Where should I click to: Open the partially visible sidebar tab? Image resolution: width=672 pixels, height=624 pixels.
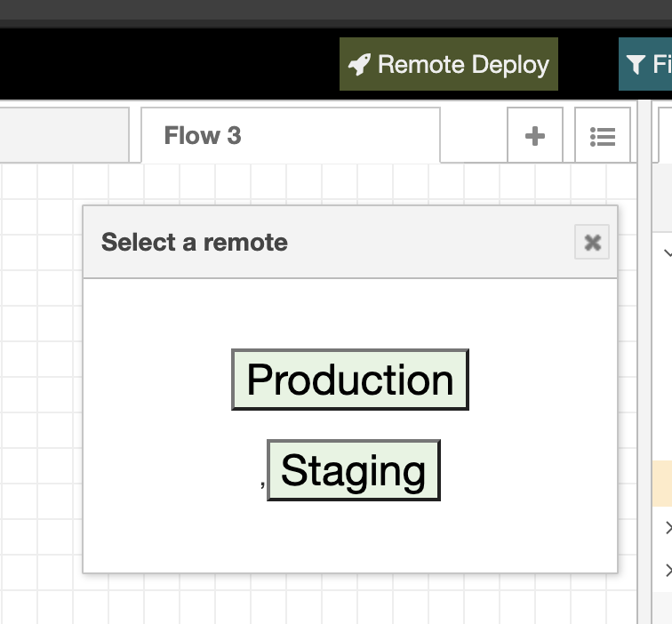pyautogui.click(x=665, y=136)
